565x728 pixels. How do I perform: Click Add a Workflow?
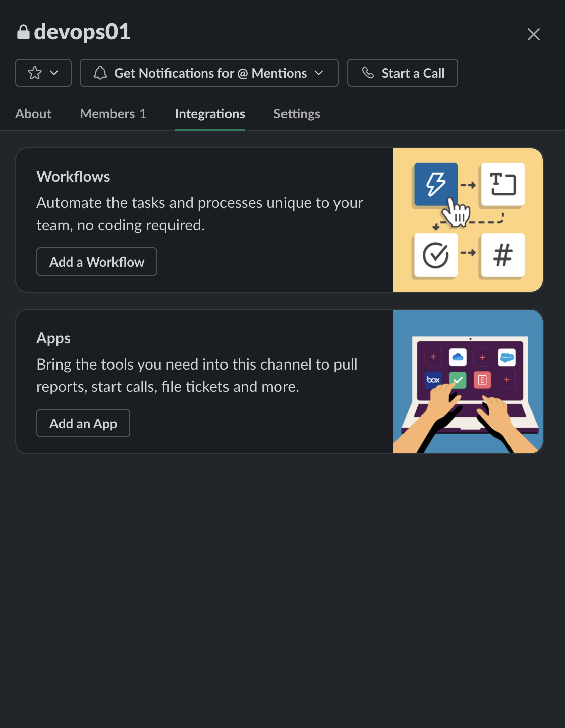[96, 262]
